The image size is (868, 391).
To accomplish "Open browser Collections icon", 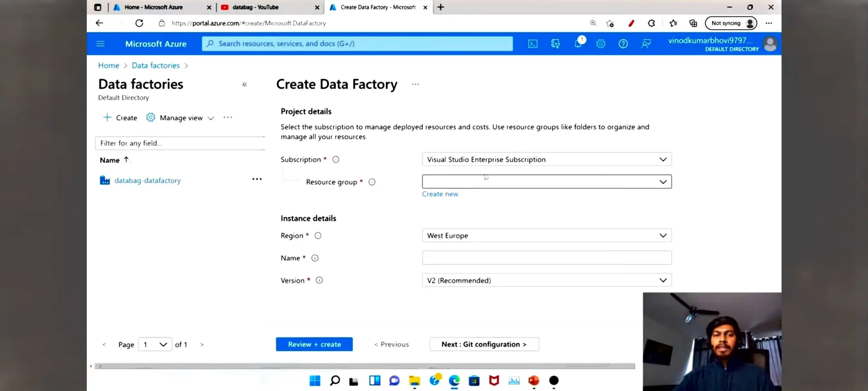I will pos(693,23).
